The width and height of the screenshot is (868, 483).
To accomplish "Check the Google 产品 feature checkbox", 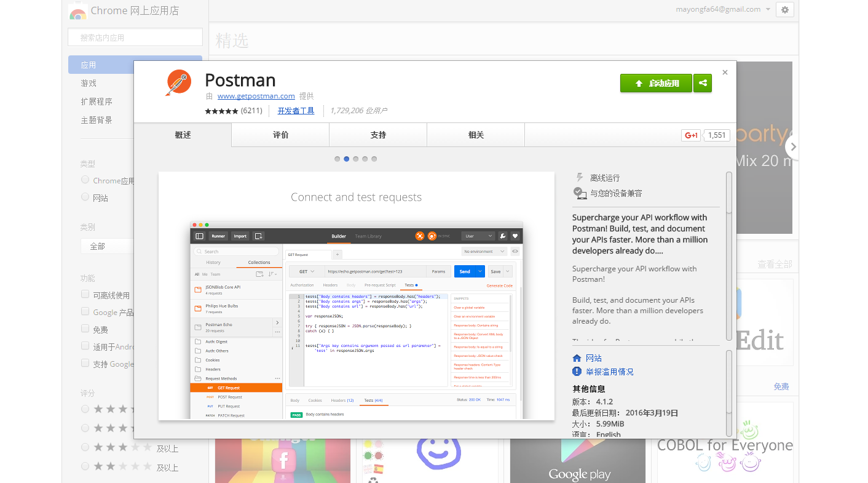I will click(85, 312).
